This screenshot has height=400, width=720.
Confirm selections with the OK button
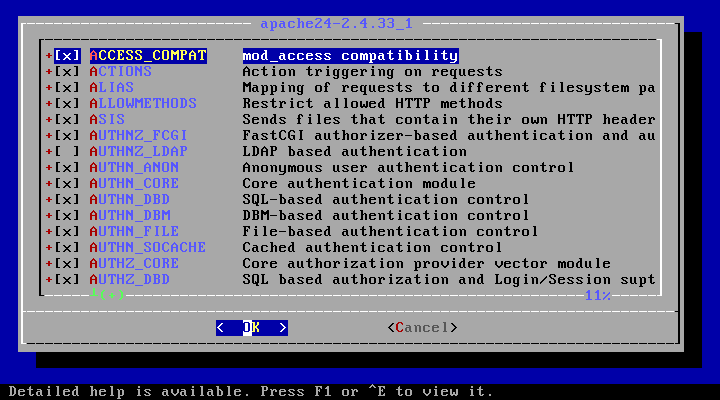click(252, 328)
